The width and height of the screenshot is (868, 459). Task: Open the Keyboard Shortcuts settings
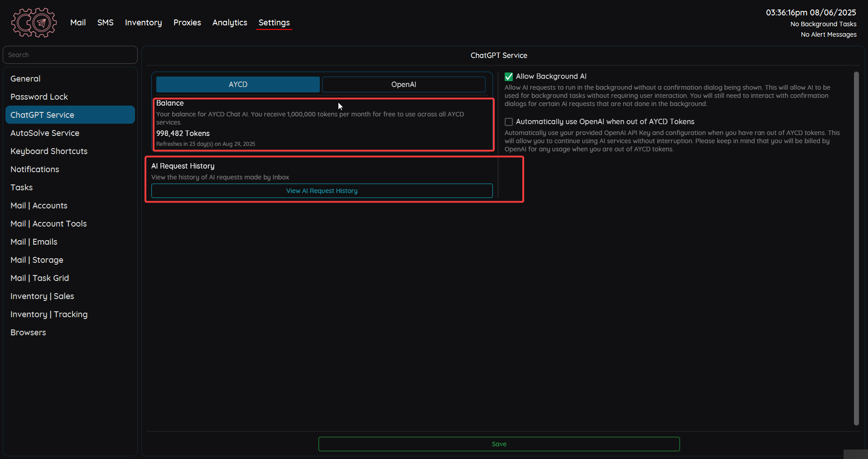[49, 151]
